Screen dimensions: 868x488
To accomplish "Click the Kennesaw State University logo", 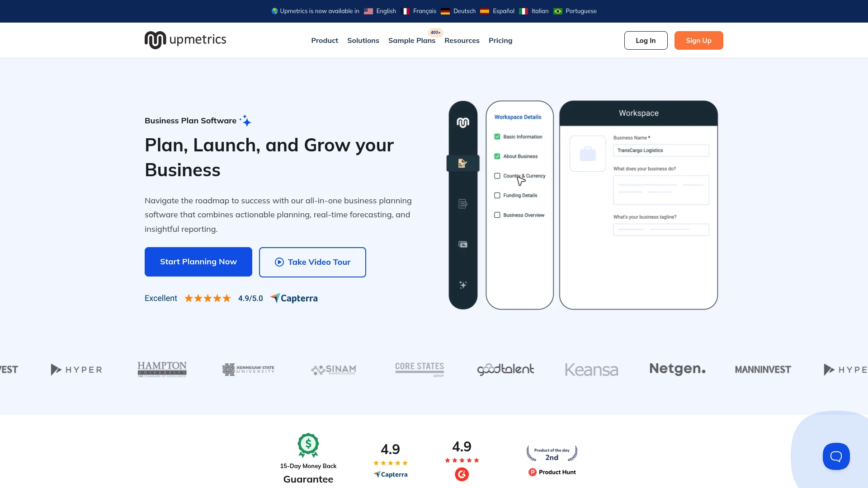I will coord(248,370).
